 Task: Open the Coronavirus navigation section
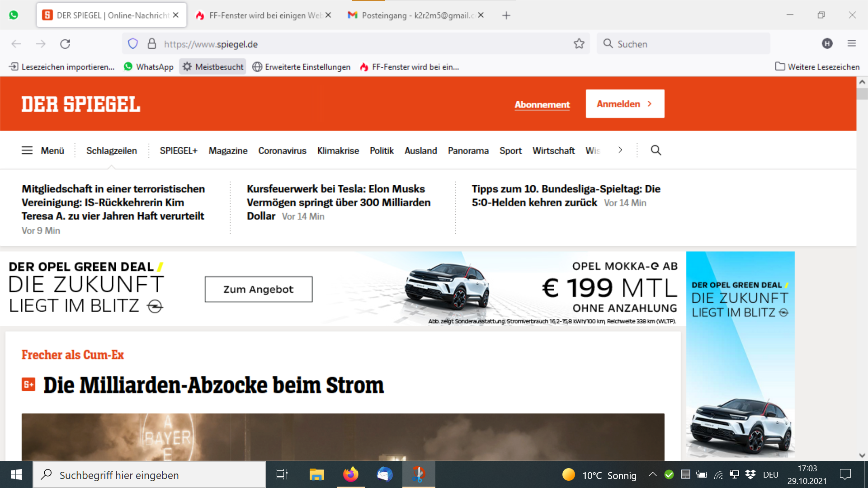coord(282,150)
